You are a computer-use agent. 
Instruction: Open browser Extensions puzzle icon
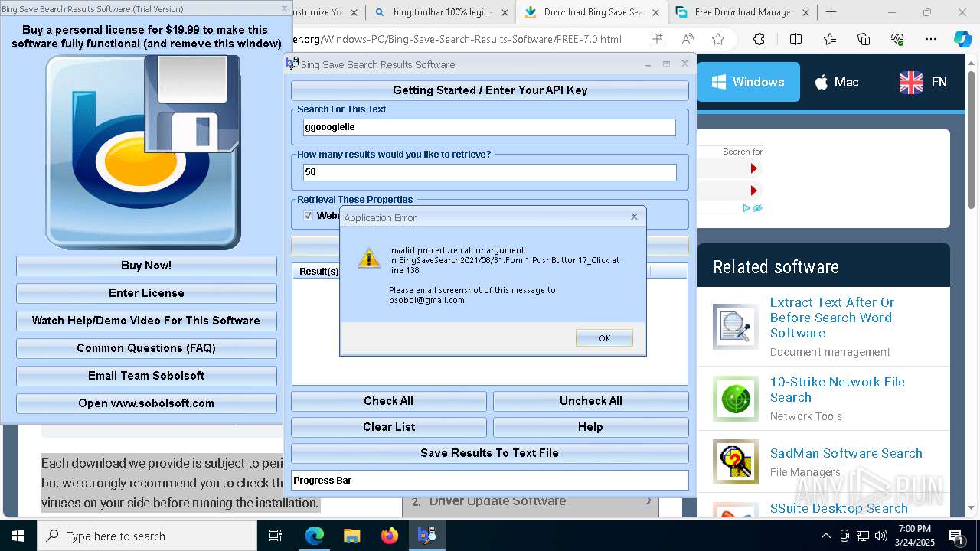pos(759,39)
